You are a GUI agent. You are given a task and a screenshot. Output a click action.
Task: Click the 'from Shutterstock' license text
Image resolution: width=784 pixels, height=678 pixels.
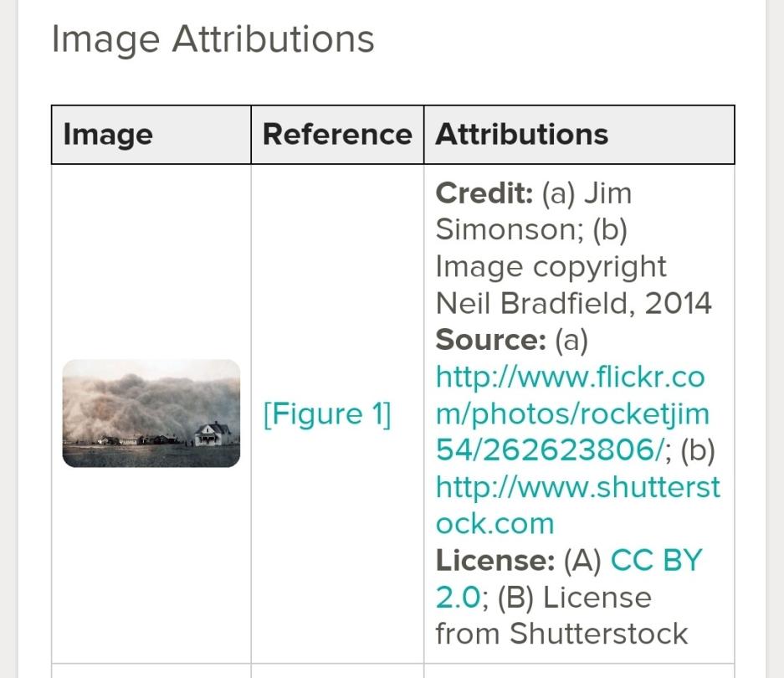[561, 634]
